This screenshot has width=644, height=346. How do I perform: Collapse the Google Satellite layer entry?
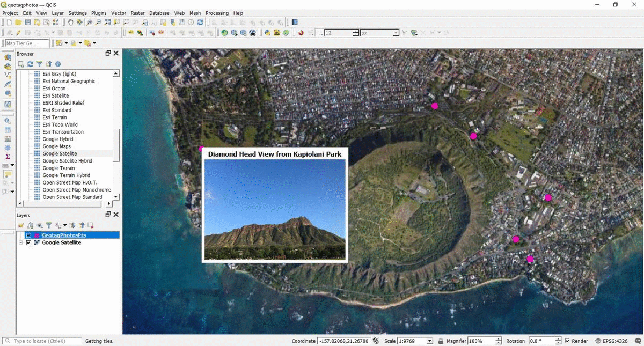(x=20, y=242)
